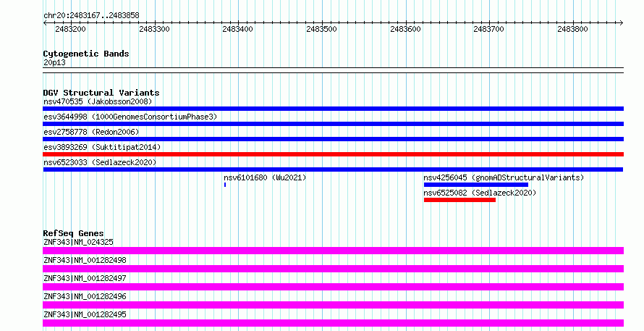Image resolution: width=644 pixels, height=331 pixels.
Task: Click the chr20:2483167..2483858 region label
Action: (x=91, y=15)
